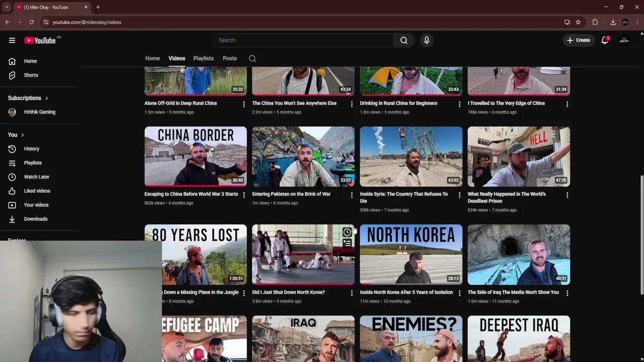The height and width of the screenshot is (362, 644).
Task: Open options for Inside Syria video
Action: click(459, 195)
